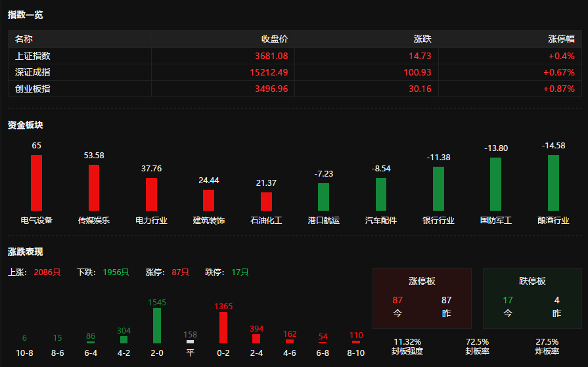Click the 指数一览 section heading
The height and width of the screenshot is (367, 588).
point(26,15)
